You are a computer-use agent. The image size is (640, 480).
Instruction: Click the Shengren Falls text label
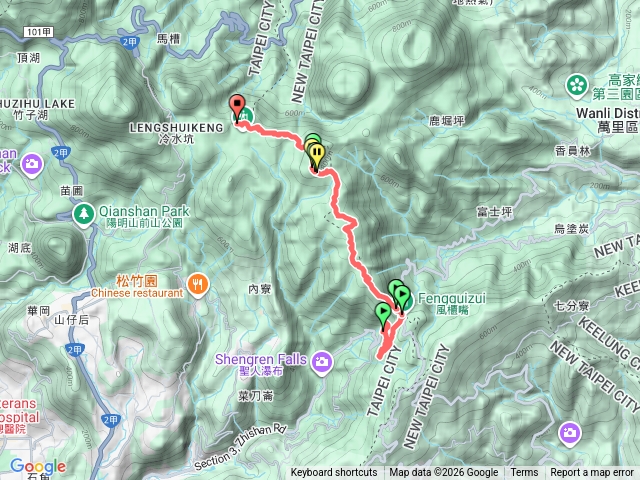(260, 359)
